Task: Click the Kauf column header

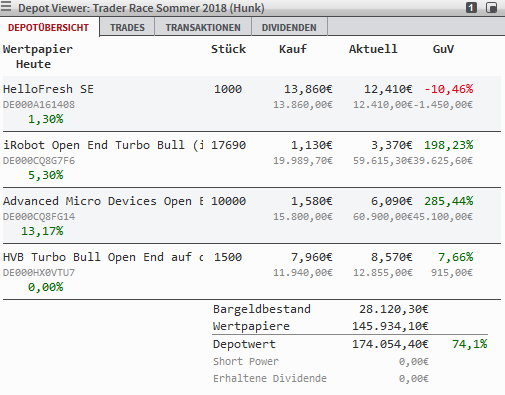Action: tap(293, 49)
